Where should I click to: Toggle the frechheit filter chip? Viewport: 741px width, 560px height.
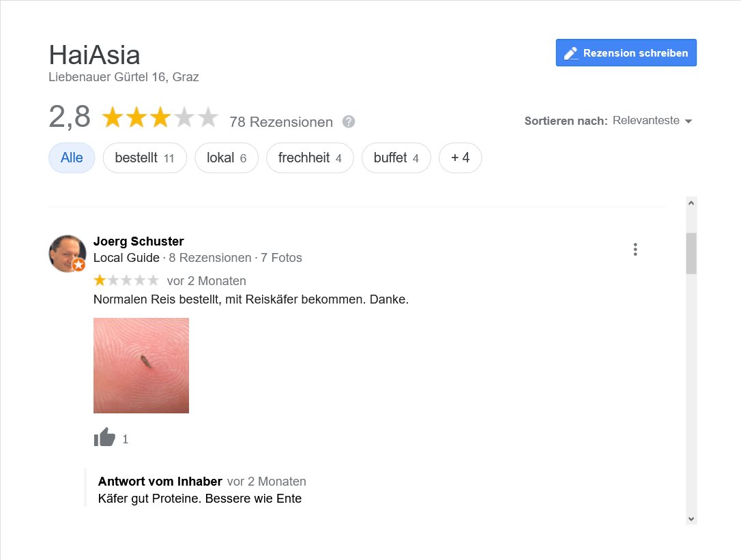(310, 158)
